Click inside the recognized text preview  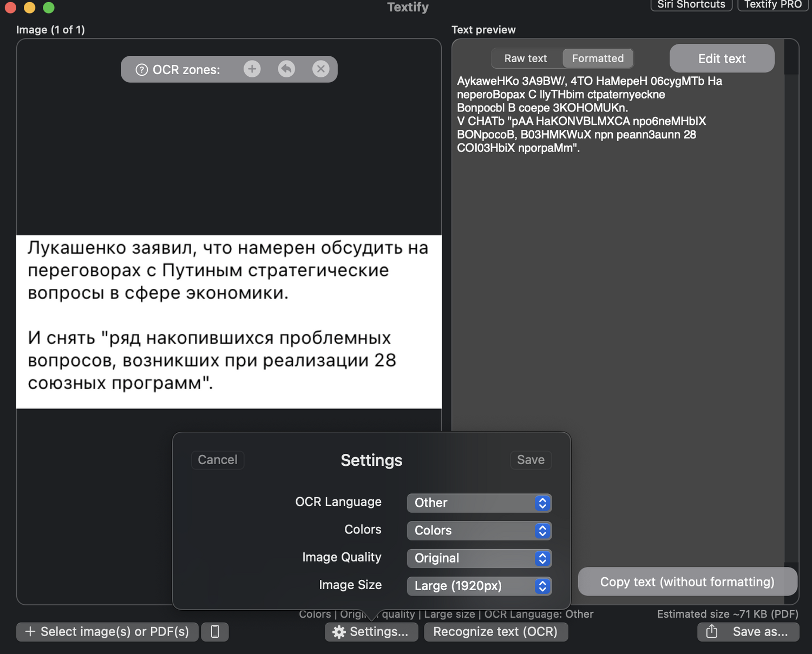click(x=590, y=114)
